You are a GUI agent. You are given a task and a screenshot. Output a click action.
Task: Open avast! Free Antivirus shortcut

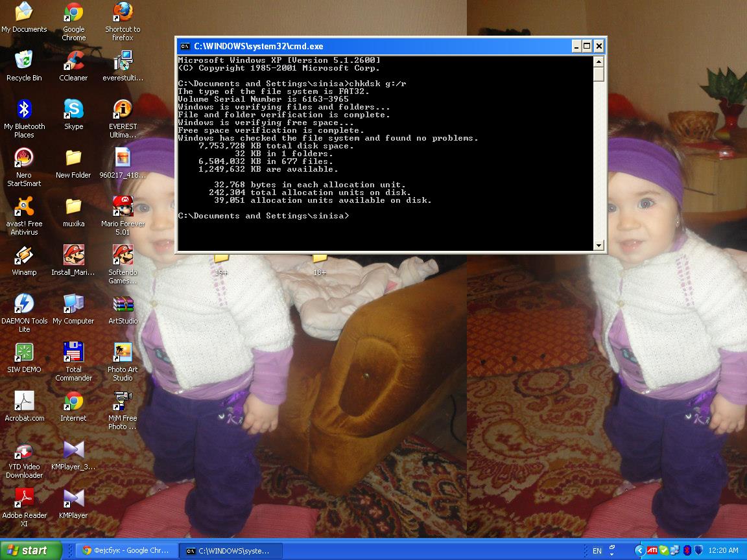tap(24, 207)
